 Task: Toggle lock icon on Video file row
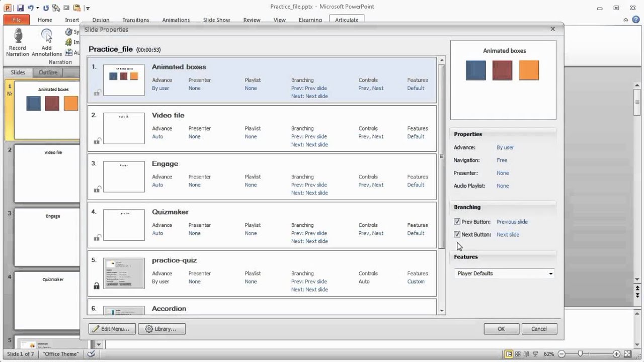coord(97,141)
